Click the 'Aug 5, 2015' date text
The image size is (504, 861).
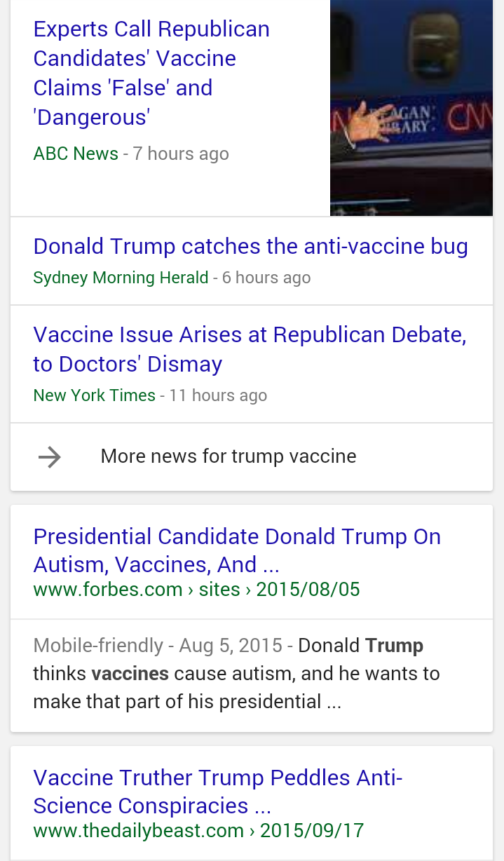point(231,645)
